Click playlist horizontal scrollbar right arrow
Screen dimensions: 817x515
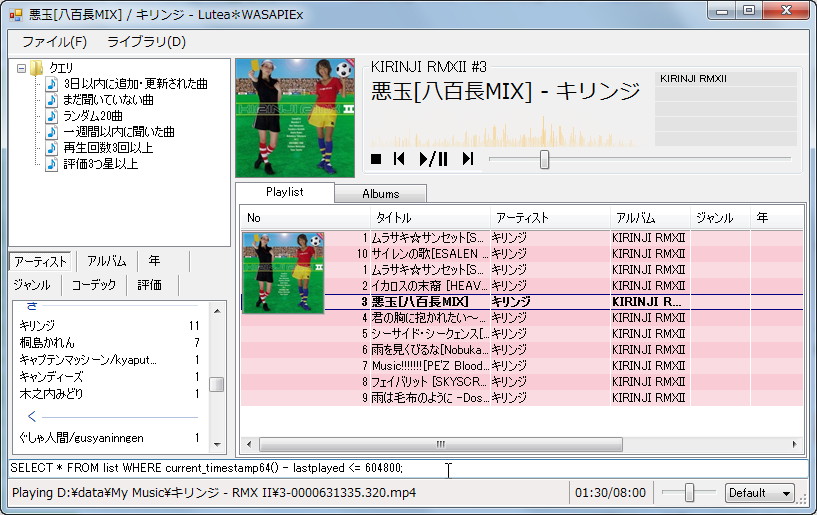[x=794, y=445]
